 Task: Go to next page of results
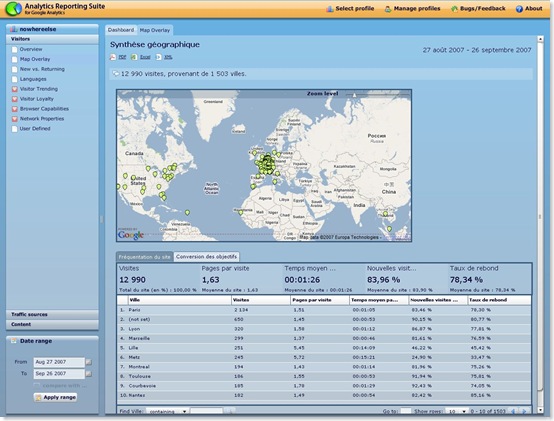click(x=524, y=411)
